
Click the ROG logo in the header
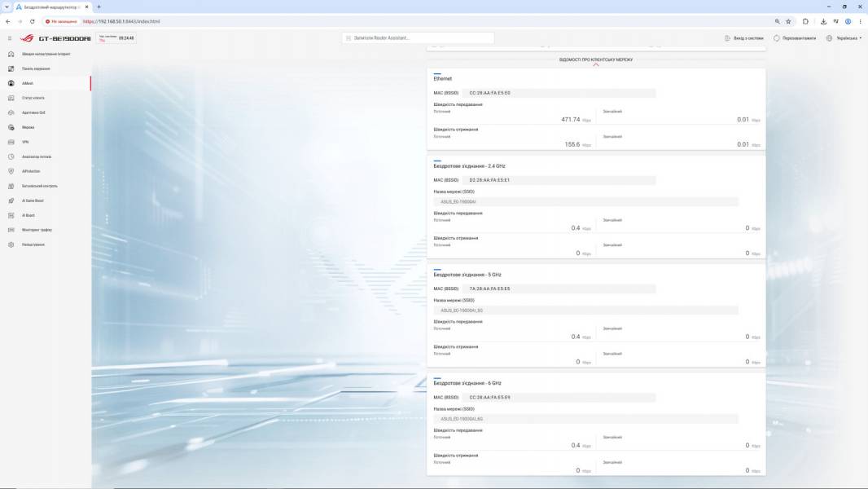click(x=27, y=38)
